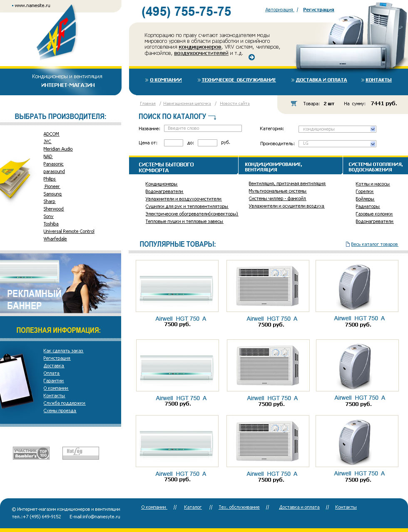Select manufacturer Toshiba
The height and width of the screenshot is (532, 408).
(51, 224)
